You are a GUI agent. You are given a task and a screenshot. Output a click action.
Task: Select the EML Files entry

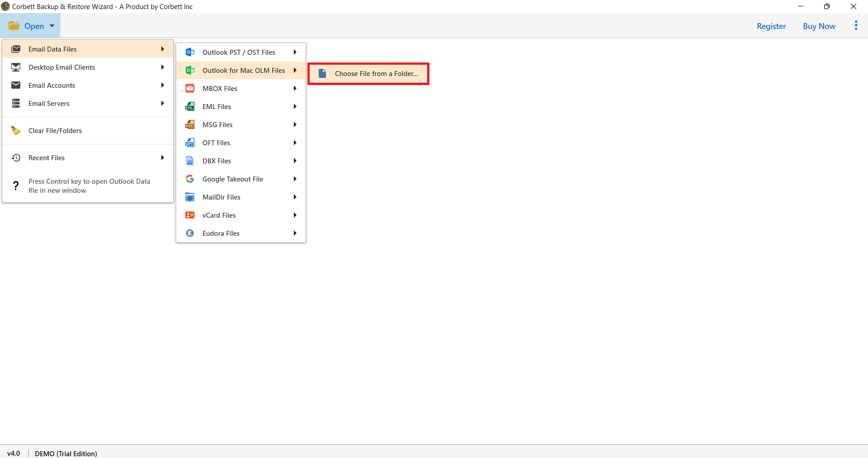tap(241, 106)
